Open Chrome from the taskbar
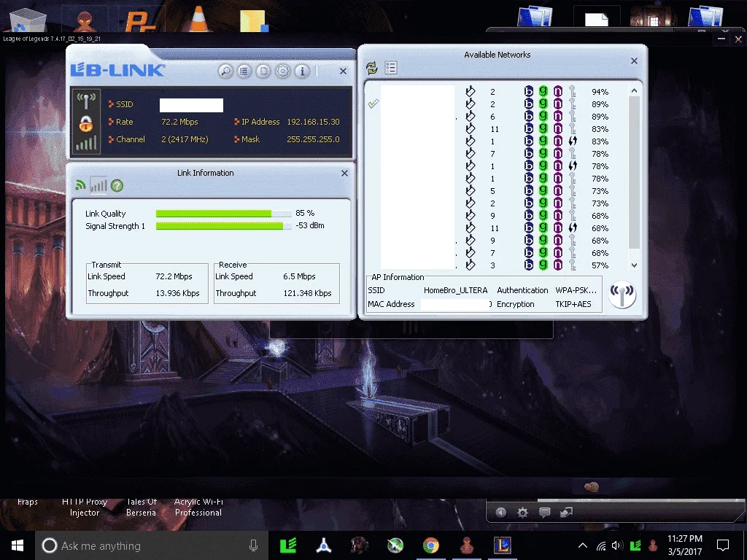747x560 pixels. coord(430,545)
